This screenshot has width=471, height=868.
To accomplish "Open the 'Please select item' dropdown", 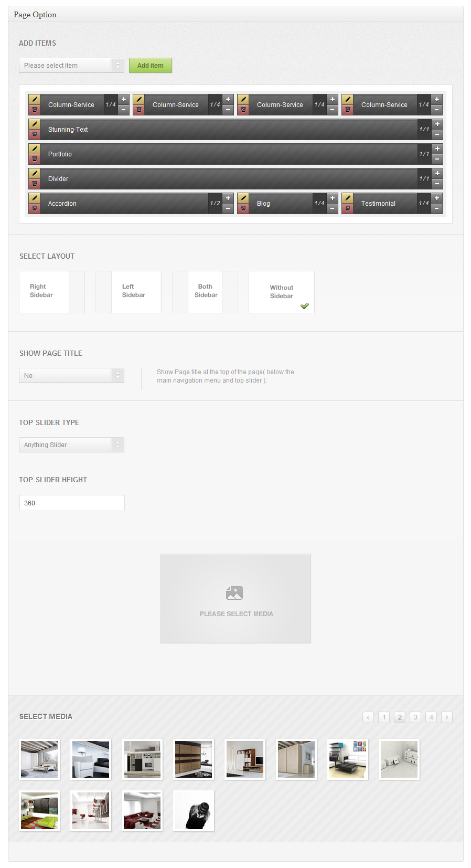I will (x=71, y=66).
